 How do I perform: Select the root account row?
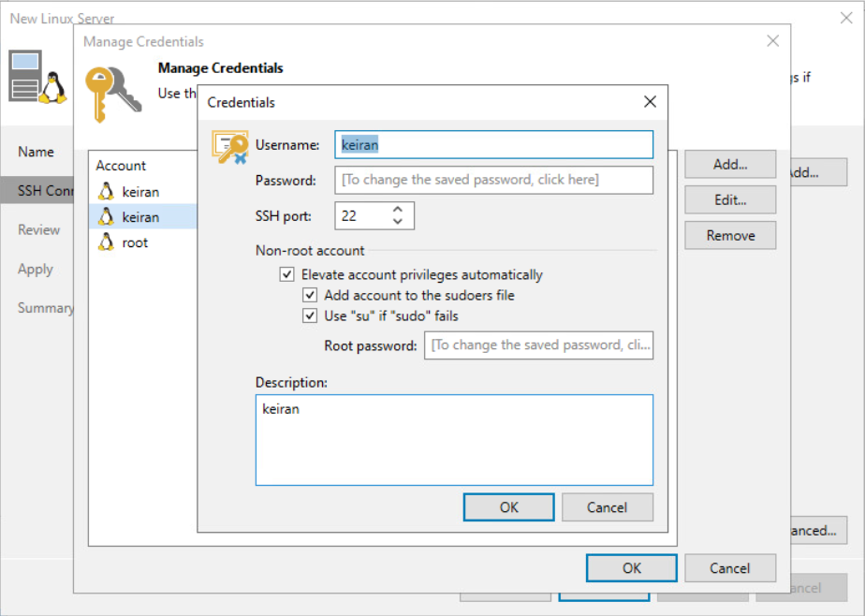coord(143,242)
